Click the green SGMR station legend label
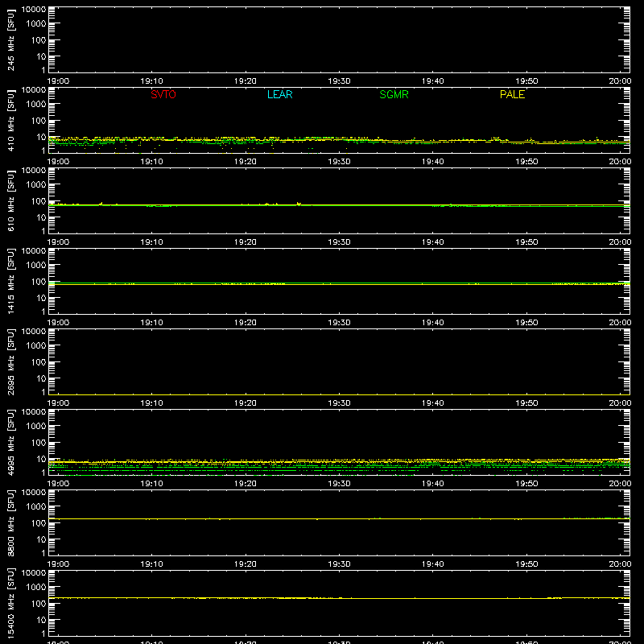Viewport: 644px width, 644px height. pos(394,94)
